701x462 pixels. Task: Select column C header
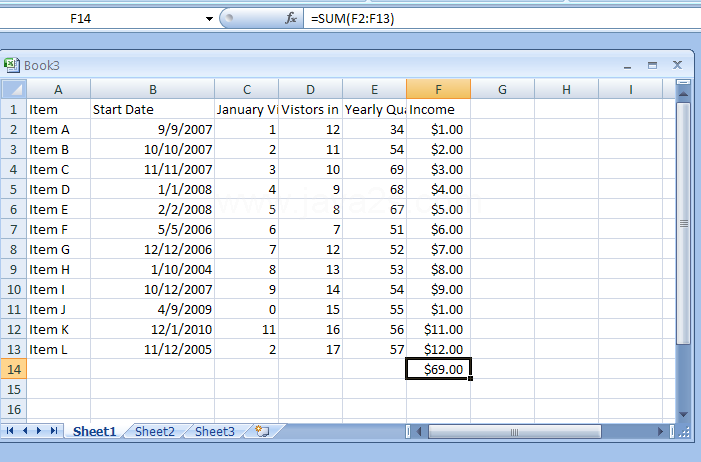(x=247, y=89)
